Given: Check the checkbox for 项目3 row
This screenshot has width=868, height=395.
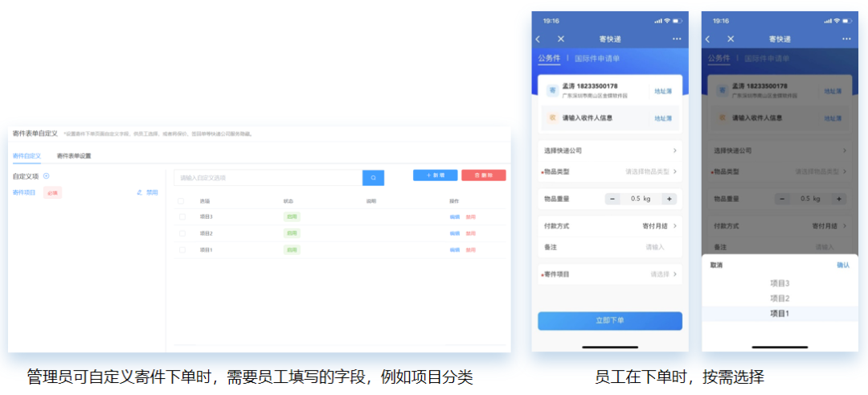Looking at the screenshot, I should click(x=181, y=217).
